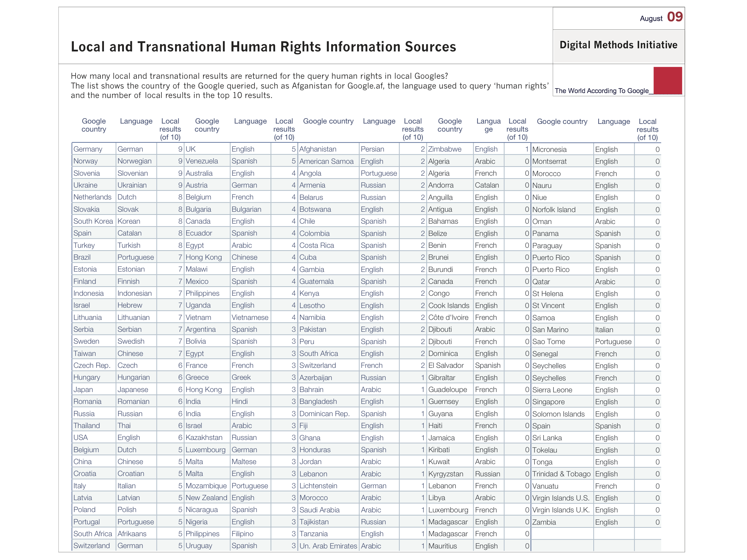Click the 'Guatemala' country cell

tap(328, 281)
